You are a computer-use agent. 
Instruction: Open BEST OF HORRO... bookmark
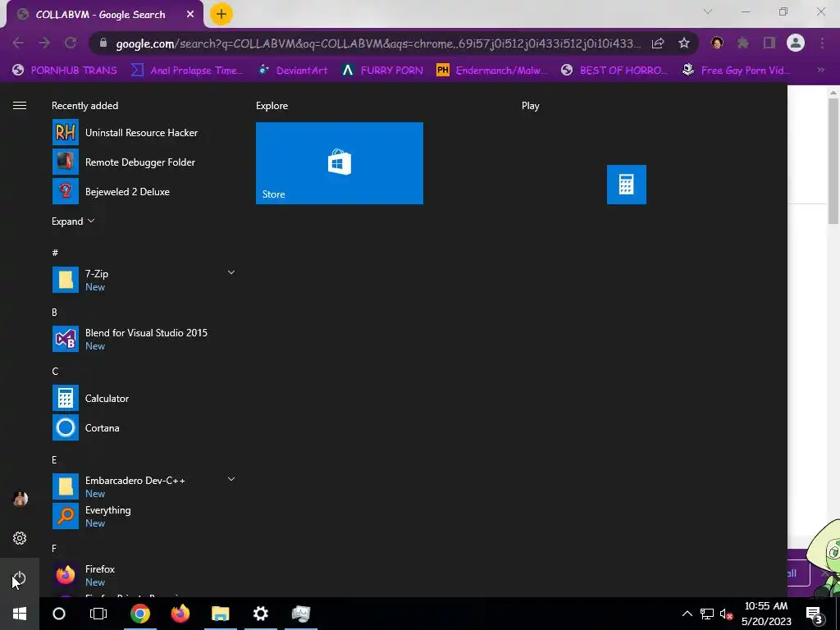[614, 71]
